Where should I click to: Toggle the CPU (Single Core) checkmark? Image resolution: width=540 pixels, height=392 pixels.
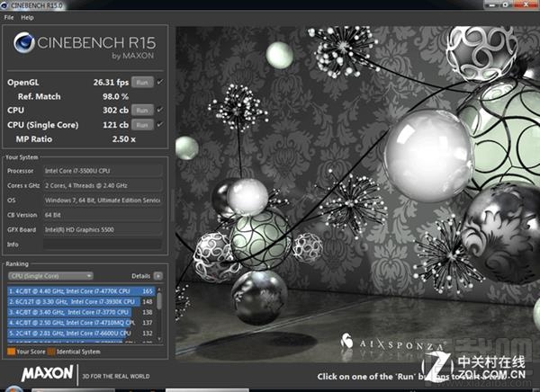(x=160, y=124)
